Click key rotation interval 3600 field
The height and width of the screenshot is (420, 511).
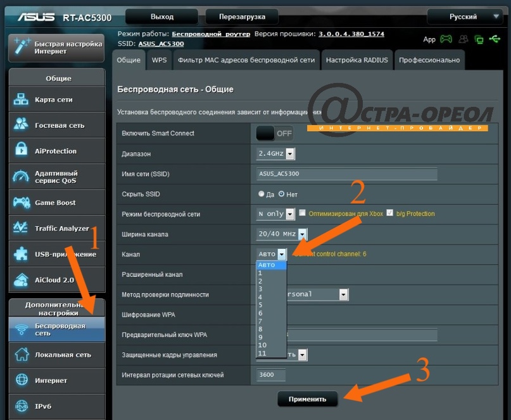(x=271, y=374)
